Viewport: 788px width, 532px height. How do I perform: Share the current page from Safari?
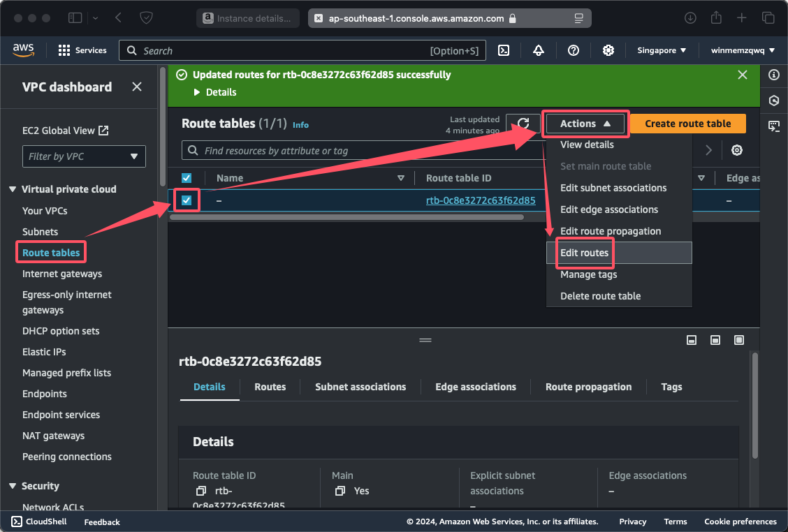[x=716, y=18]
